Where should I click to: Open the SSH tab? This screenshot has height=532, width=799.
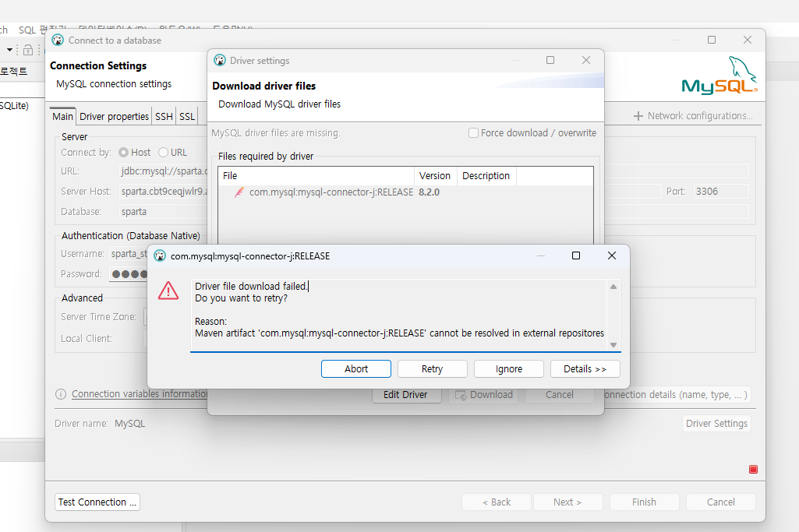pos(164,116)
